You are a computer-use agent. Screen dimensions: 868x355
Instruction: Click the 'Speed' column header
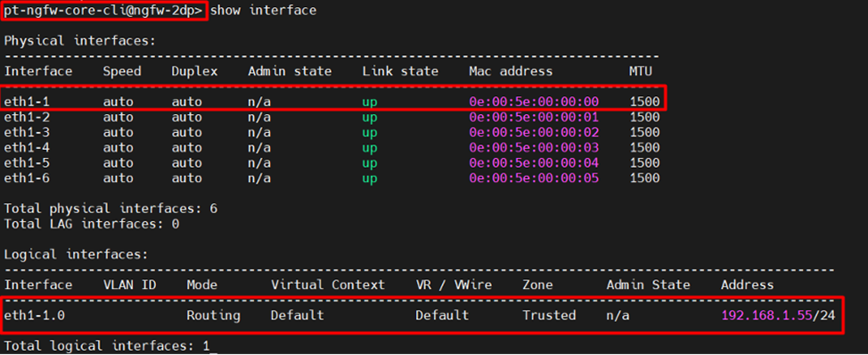(122, 71)
